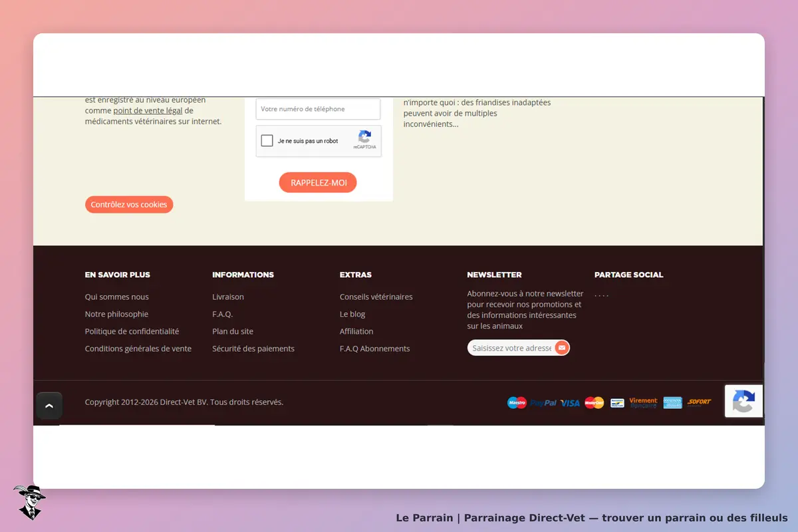The width and height of the screenshot is (798, 532).
Task: Open 'Conditions générales de vente' link
Action: [x=138, y=348]
